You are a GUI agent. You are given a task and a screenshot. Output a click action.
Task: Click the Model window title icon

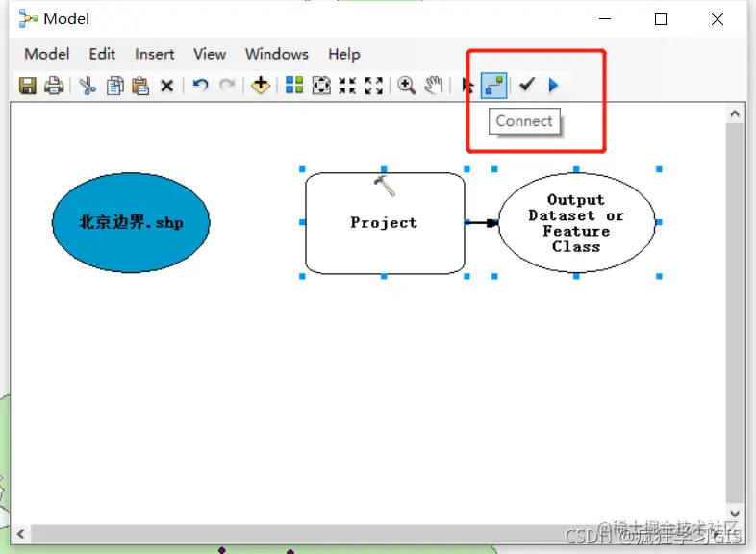[29, 19]
